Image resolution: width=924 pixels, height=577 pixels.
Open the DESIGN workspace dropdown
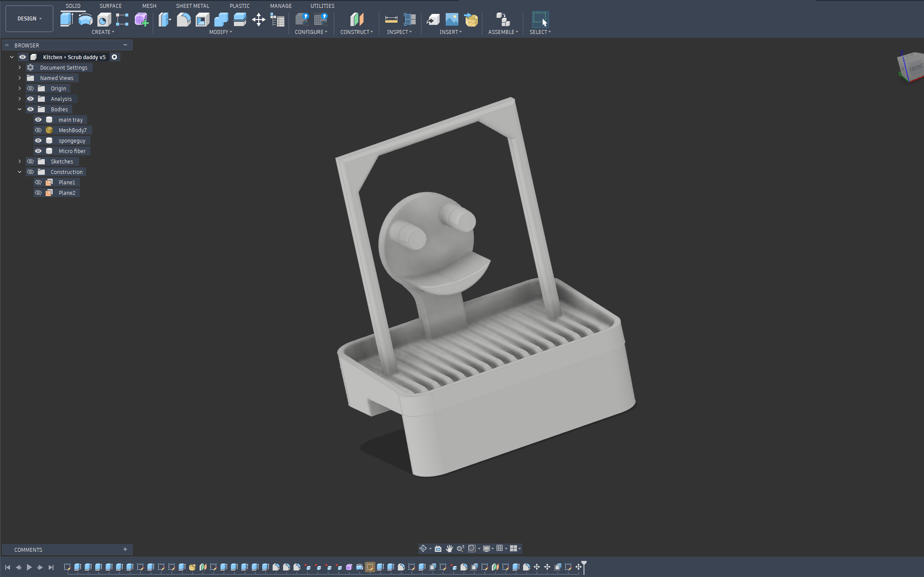pos(29,18)
